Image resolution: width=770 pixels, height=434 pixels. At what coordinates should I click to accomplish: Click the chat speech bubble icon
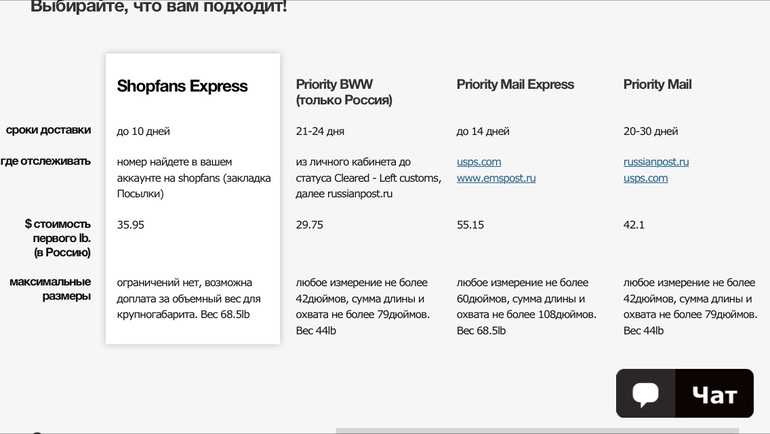[x=646, y=393]
